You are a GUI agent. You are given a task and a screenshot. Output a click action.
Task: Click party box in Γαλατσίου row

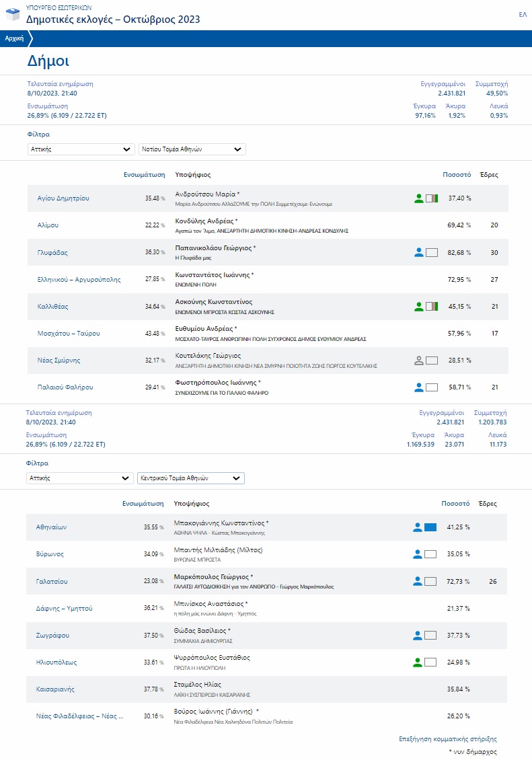[x=430, y=581]
